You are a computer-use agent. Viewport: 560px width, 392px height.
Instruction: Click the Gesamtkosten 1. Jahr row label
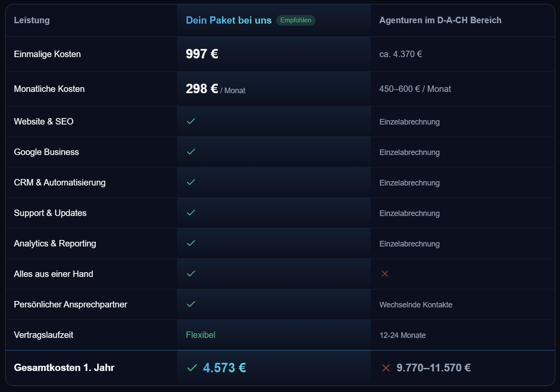tap(64, 368)
